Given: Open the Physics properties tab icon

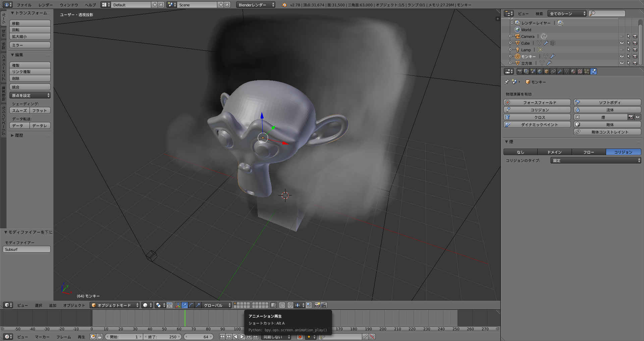Looking at the screenshot, I should coord(593,71).
